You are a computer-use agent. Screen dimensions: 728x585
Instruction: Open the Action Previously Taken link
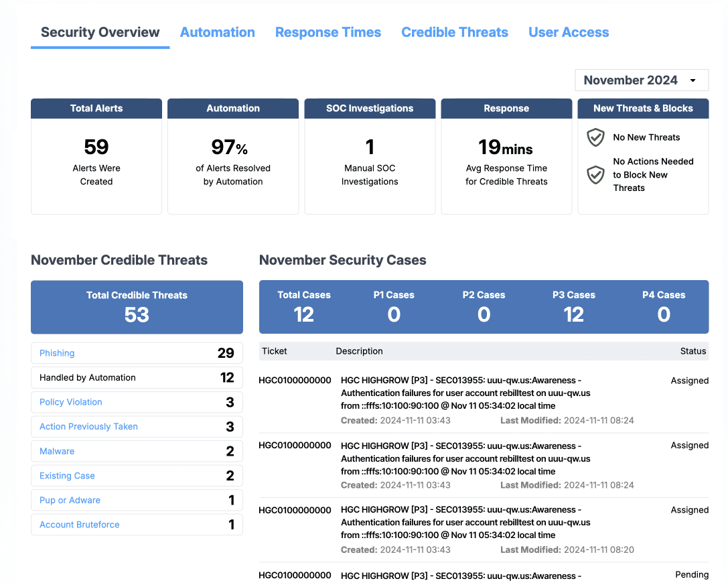click(x=88, y=427)
